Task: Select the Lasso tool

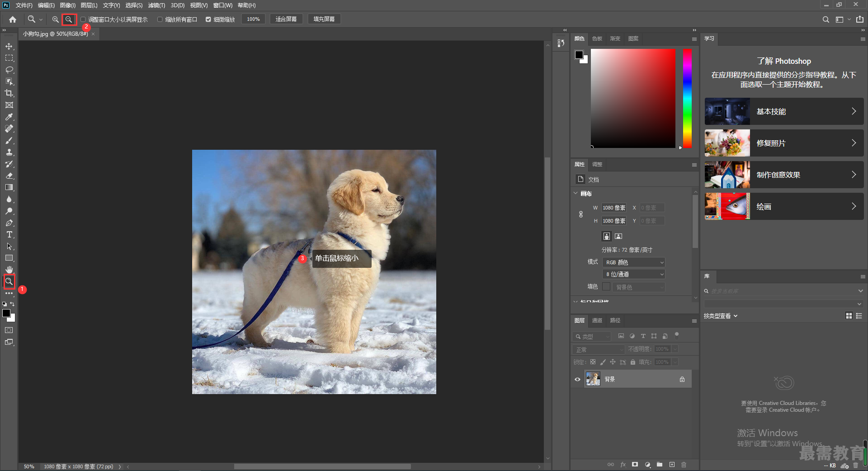Action: [x=9, y=70]
